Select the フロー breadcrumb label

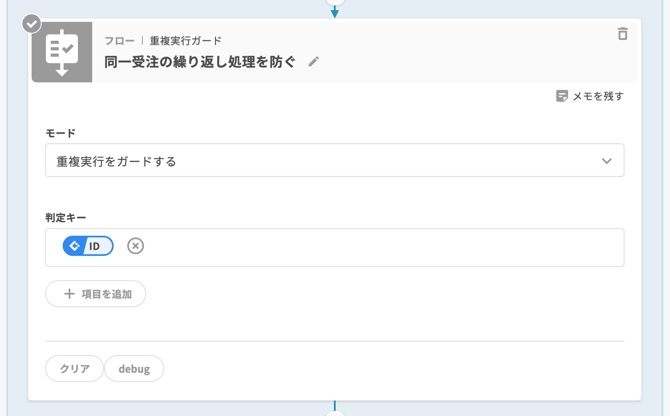[119, 41]
